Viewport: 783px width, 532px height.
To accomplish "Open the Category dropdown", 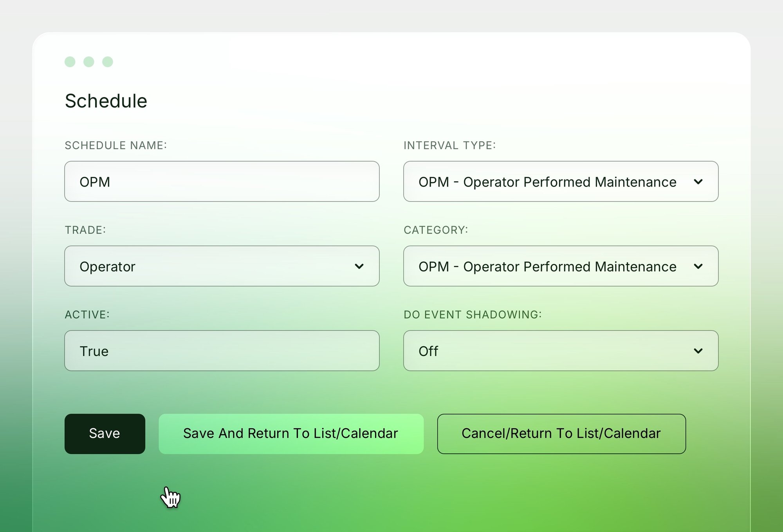I will (561, 266).
